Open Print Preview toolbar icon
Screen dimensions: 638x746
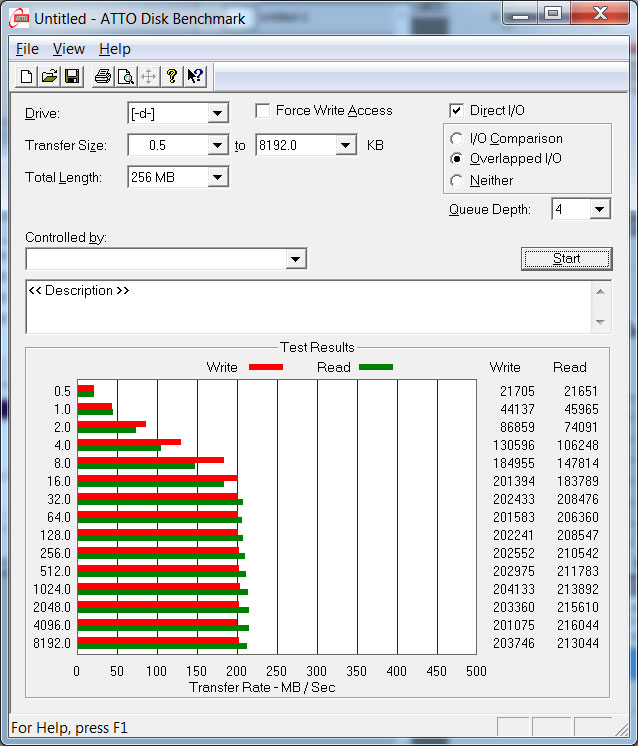[x=126, y=77]
